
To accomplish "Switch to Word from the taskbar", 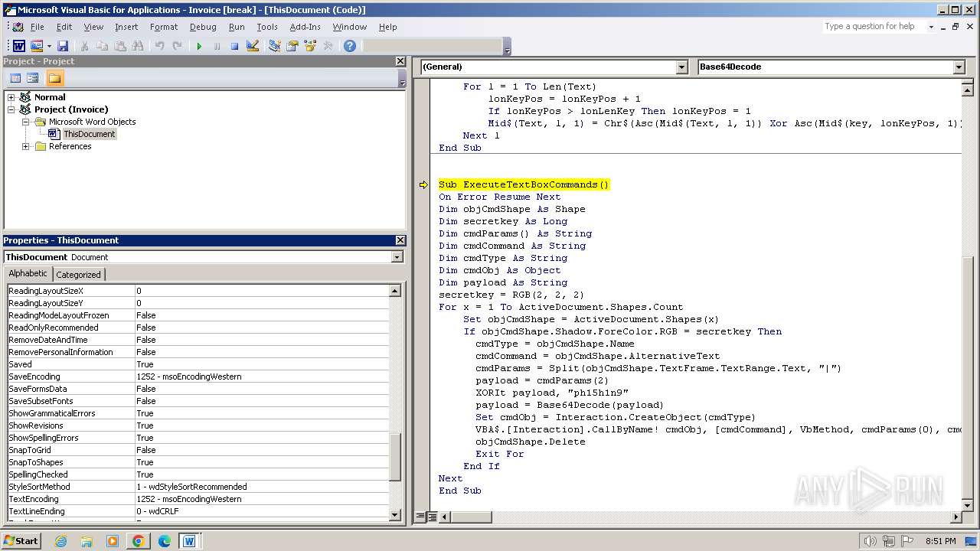I will coord(189,541).
